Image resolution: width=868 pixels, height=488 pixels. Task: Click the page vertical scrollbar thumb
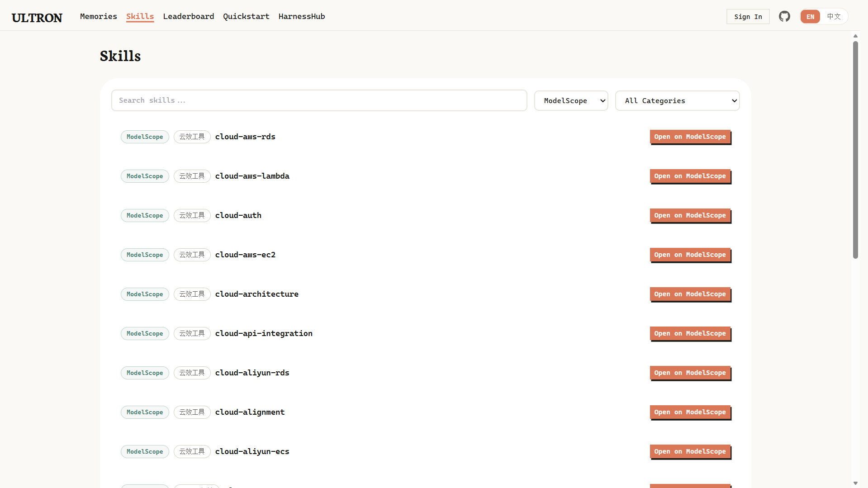pyautogui.click(x=855, y=150)
